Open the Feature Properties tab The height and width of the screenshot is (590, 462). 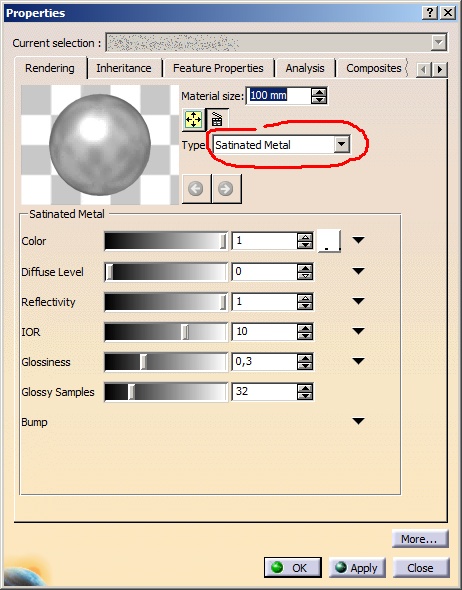(x=218, y=68)
